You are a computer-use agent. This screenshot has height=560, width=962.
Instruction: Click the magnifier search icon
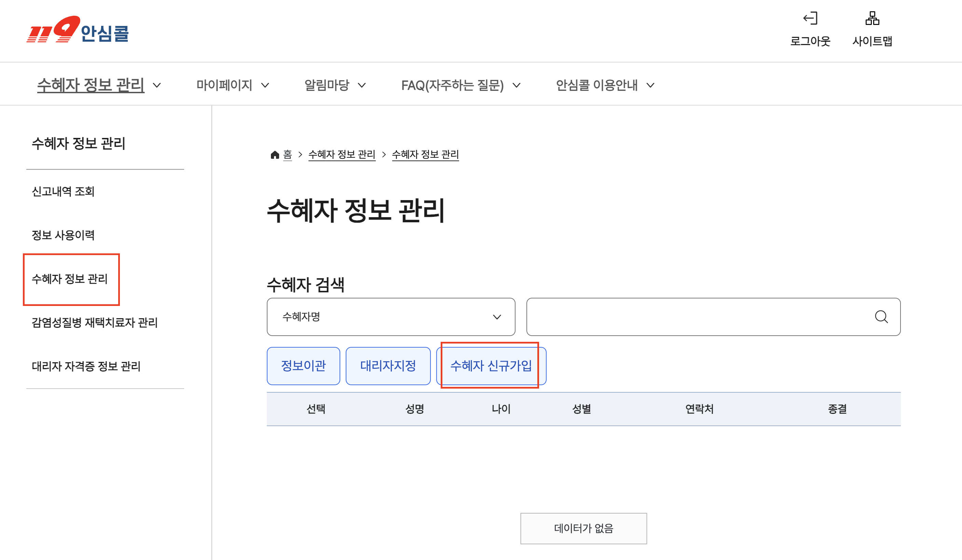881,317
